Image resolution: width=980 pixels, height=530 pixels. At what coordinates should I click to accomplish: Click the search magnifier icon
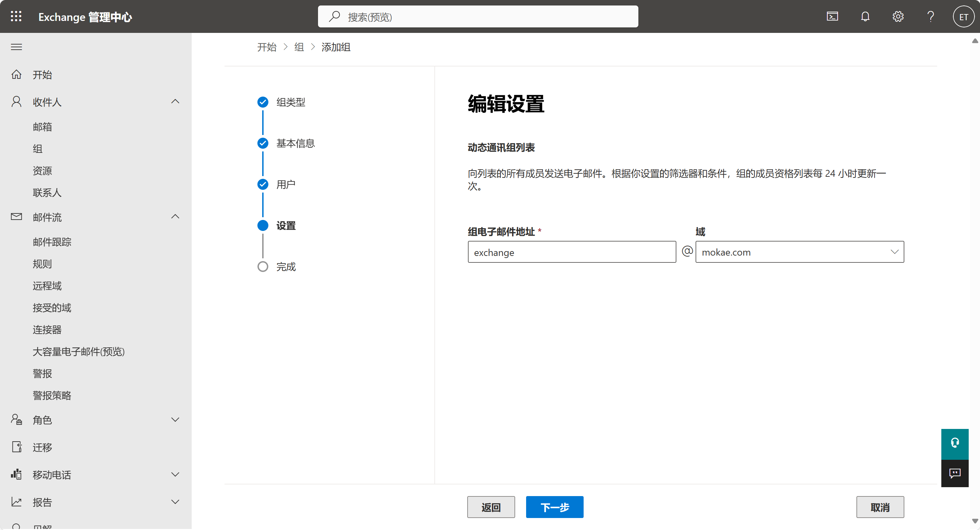[x=334, y=16]
